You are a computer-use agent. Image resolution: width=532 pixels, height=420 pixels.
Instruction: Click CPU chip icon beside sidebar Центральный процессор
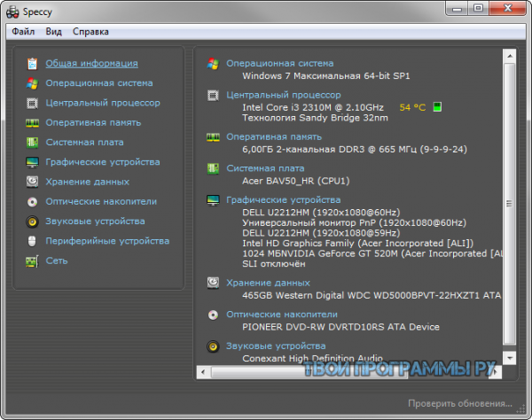pyautogui.click(x=32, y=103)
